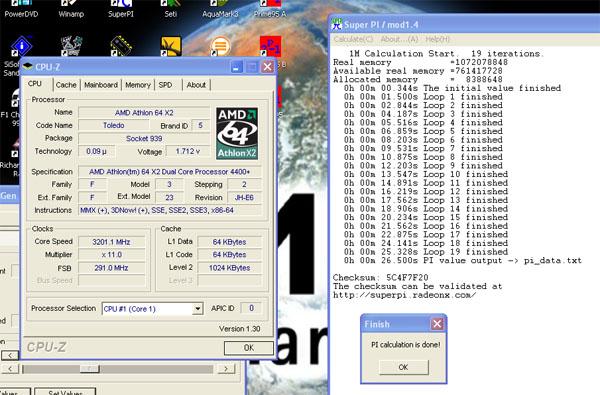Select the CPU tab in CPU-Z
The image size is (600, 395).
[x=35, y=84]
